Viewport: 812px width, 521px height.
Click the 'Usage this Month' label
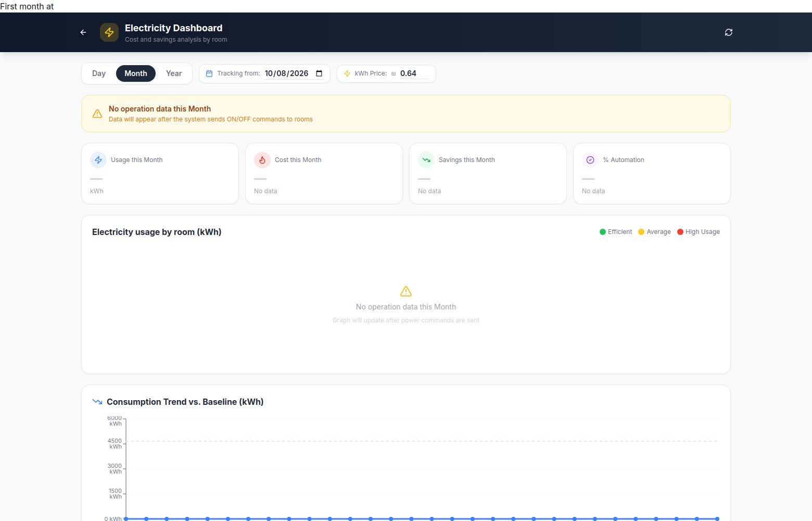[x=137, y=160]
